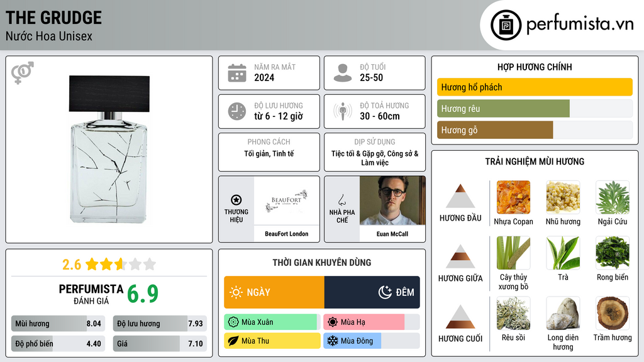Image resolution: width=644 pixels, height=362 pixels.
Task: Click the flower icon for Mùa Xuân
Action: 233,322
